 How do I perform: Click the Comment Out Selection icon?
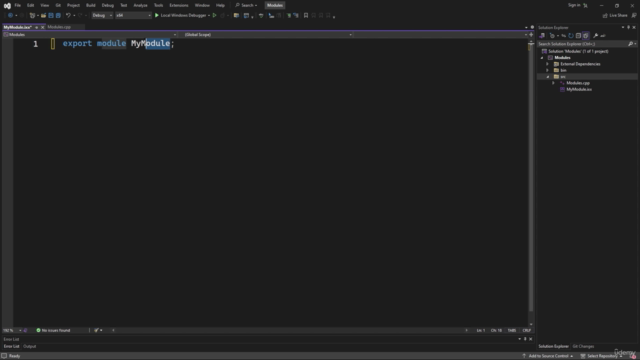[x=289, y=16]
